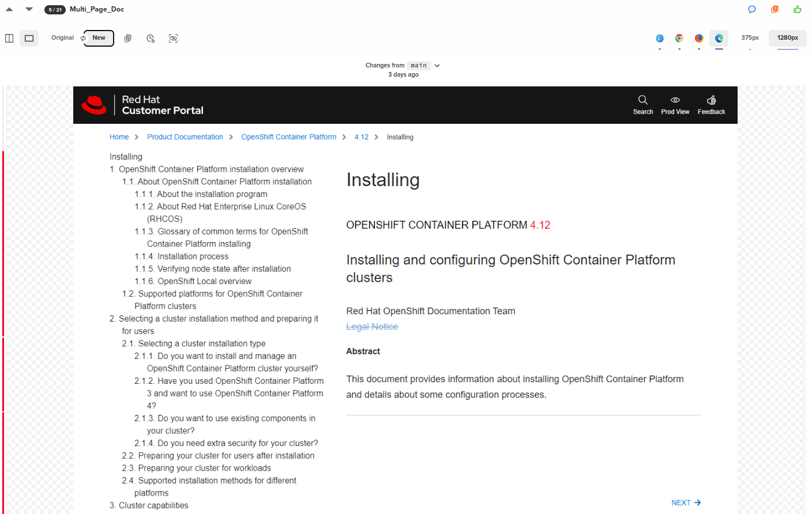Open '3. Cluster capabilities'

click(149, 505)
